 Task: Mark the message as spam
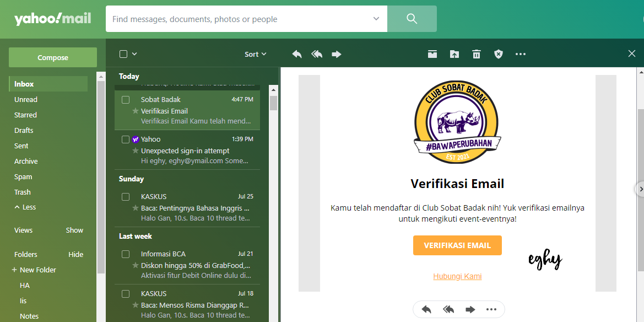pyautogui.click(x=498, y=54)
